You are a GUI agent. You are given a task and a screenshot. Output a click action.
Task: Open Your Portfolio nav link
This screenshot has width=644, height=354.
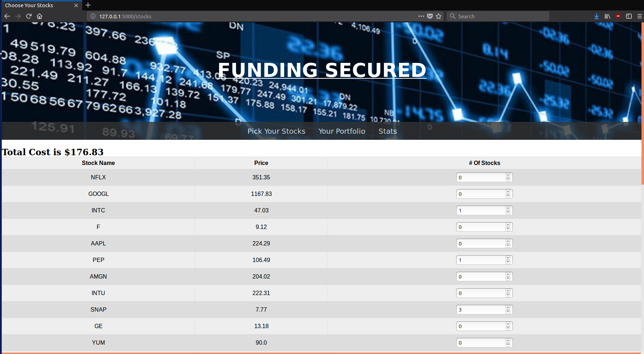342,131
